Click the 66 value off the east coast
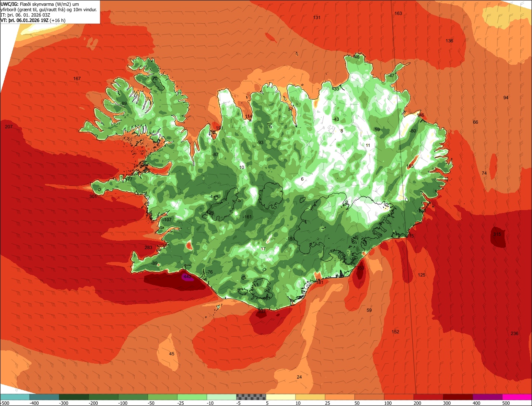This screenshot has width=532, height=406. (475, 122)
